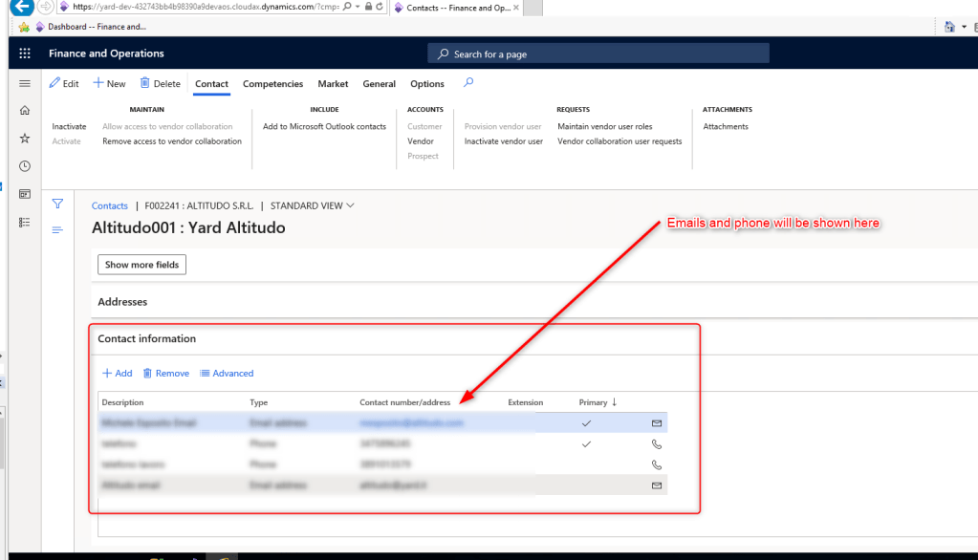Open the Standard view dropdown
The image size is (978, 560).
click(313, 205)
